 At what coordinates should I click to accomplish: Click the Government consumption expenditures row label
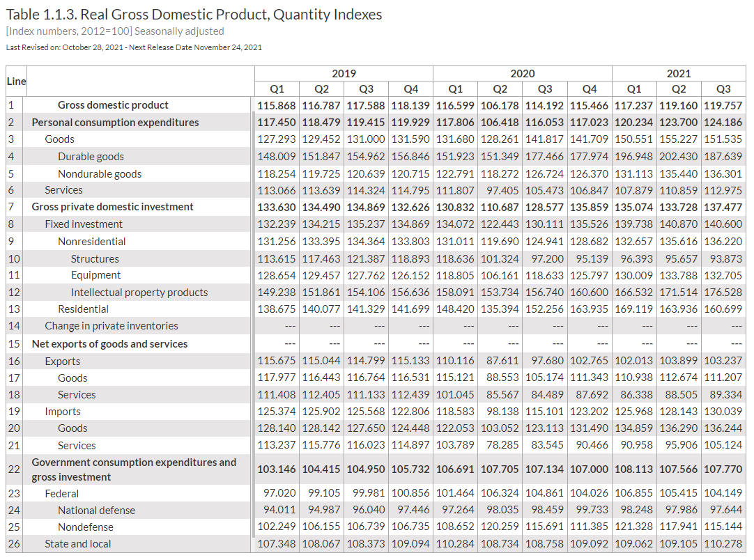point(134,469)
